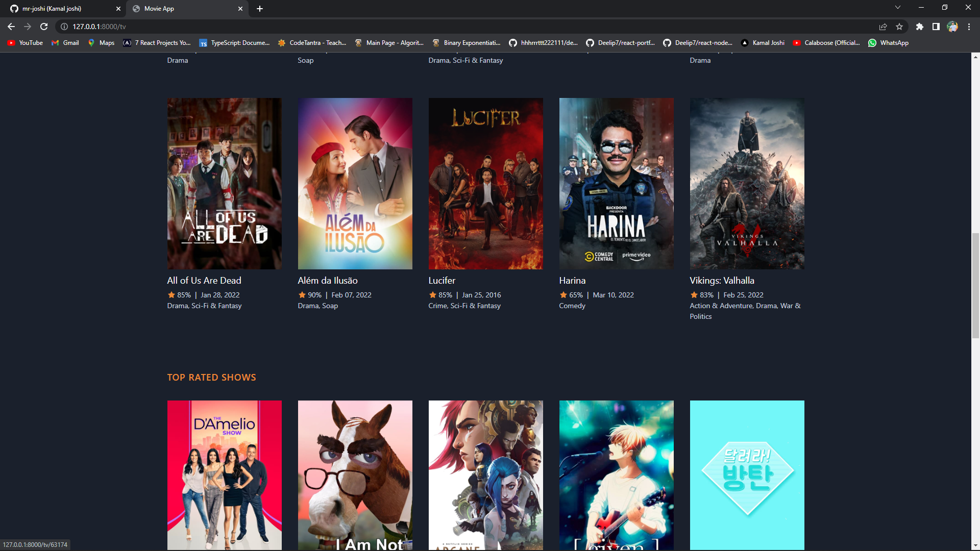Click the Vikings: Valhalla title
Viewport: 980px width, 551px height.
click(722, 280)
